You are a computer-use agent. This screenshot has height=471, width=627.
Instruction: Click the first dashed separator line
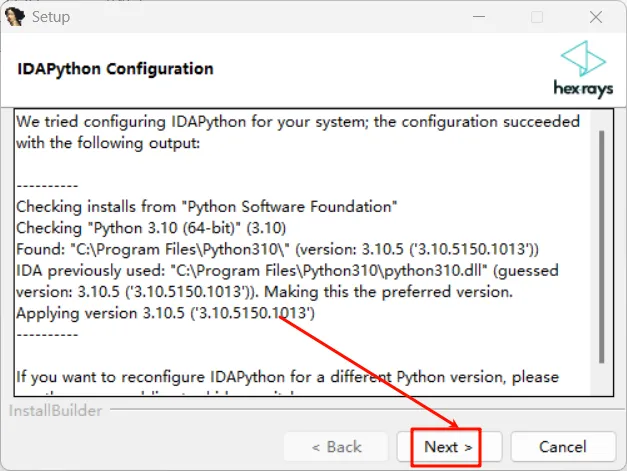tap(47, 186)
